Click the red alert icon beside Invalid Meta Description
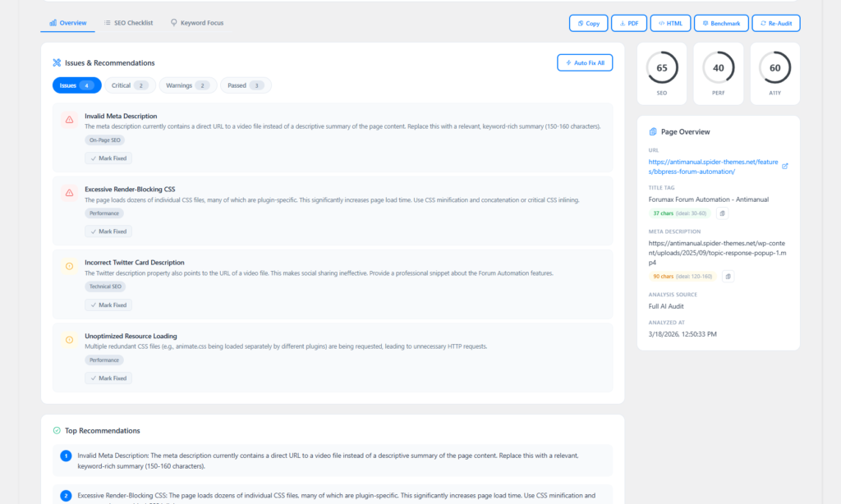Image resolution: width=841 pixels, height=504 pixels. [70, 120]
